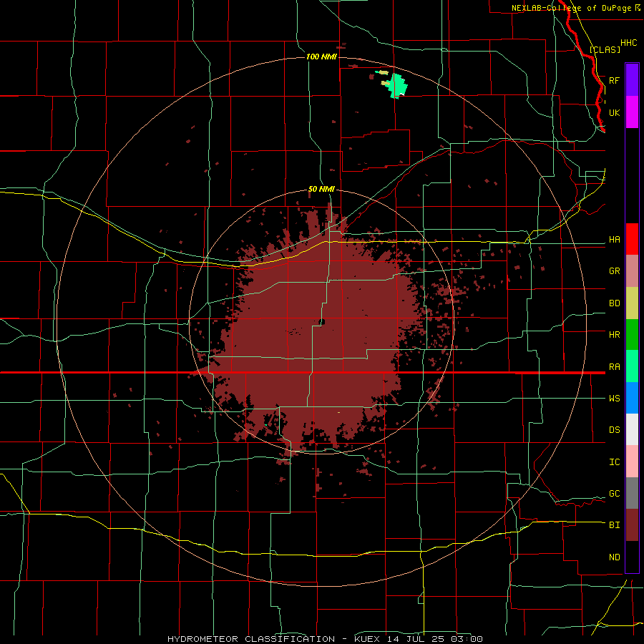Click the HHC product label
This screenshot has height=644, width=644.
click(x=628, y=43)
